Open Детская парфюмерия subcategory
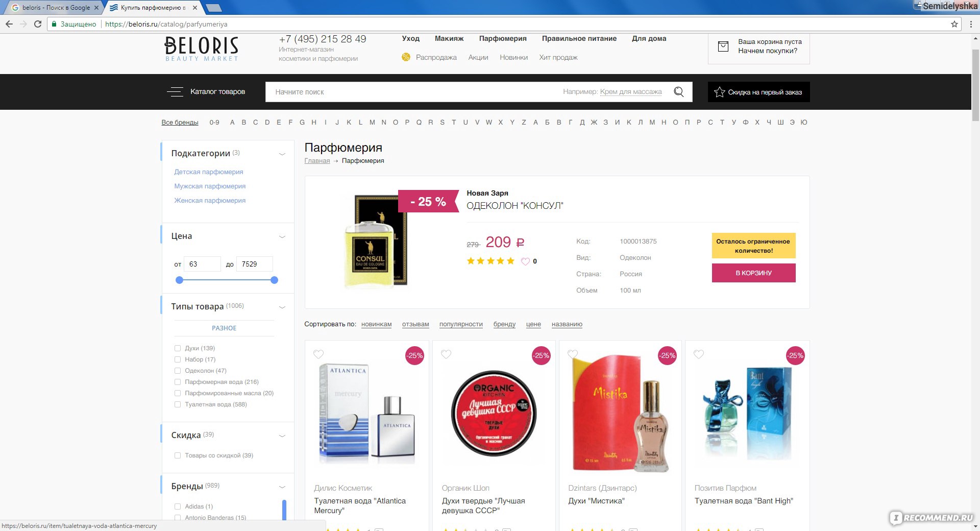 (208, 172)
